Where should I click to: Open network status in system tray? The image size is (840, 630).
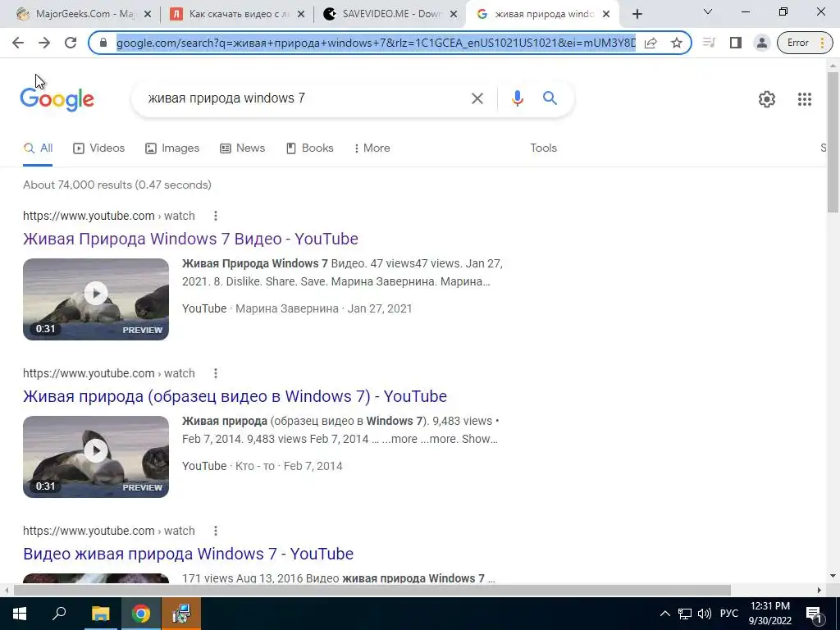pyautogui.click(x=685, y=614)
